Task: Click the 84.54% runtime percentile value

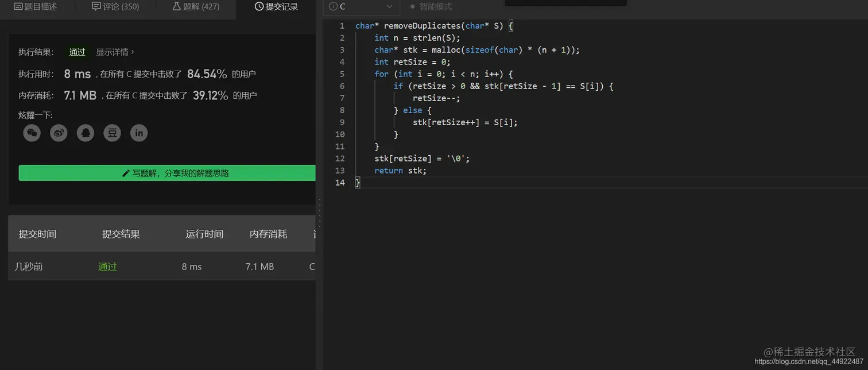Action: pos(207,74)
